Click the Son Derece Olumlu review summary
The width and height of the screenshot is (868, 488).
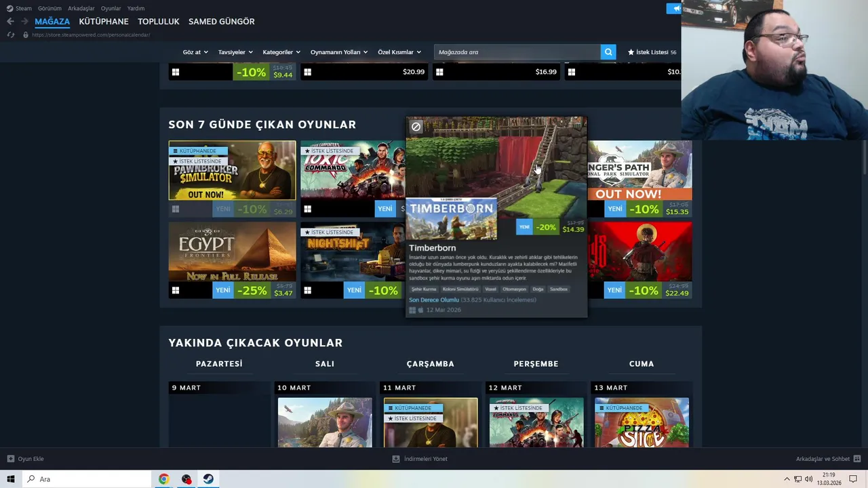point(434,300)
